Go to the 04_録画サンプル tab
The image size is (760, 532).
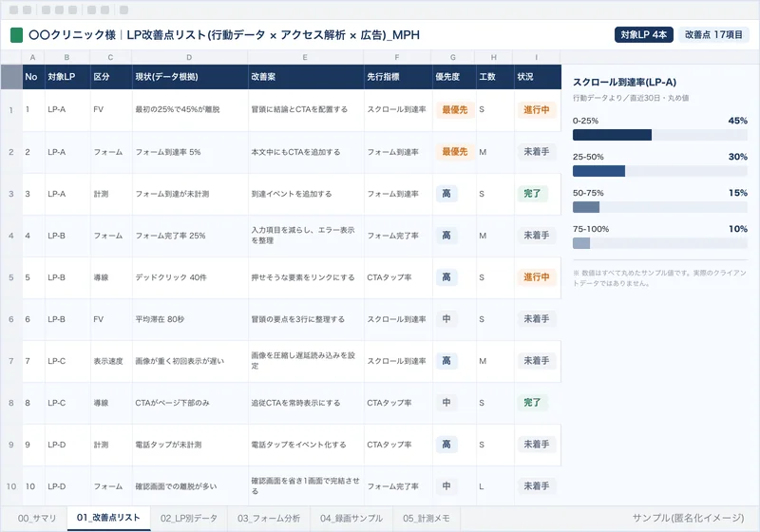[x=351, y=519]
